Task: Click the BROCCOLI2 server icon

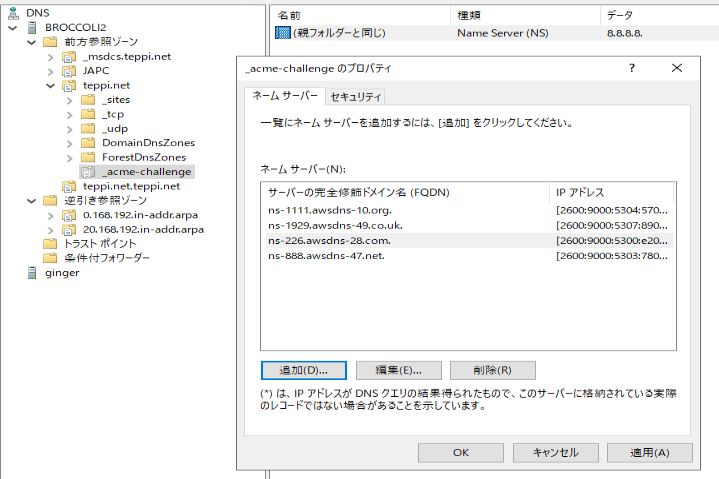Action: pos(32,28)
